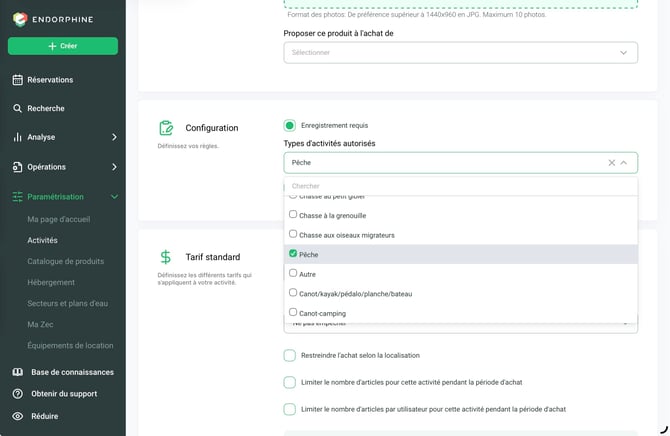670x436 pixels.
Task: Click the green Créer button
Action: point(63,46)
